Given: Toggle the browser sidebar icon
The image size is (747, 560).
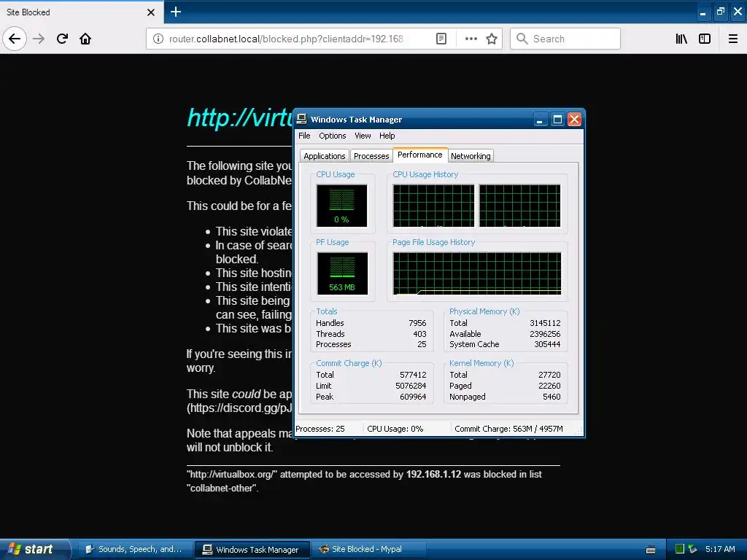Looking at the screenshot, I should point(705,39).
